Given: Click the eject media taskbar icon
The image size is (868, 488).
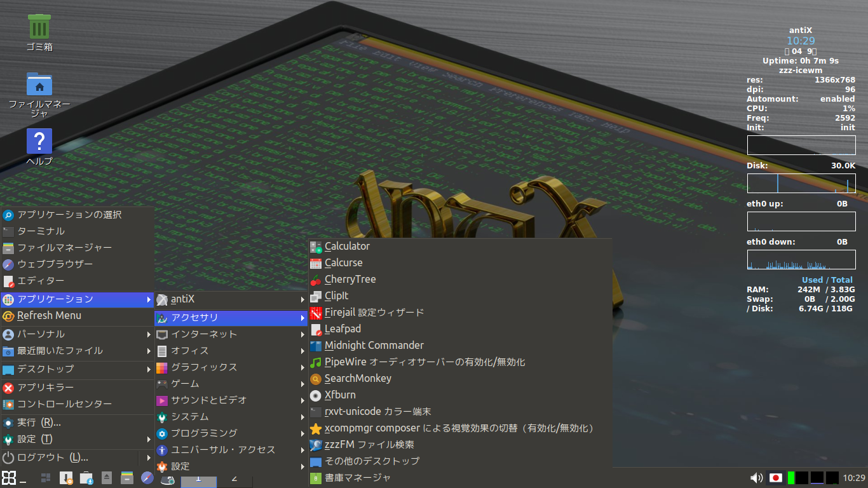Looking at the screenshot, I should 107,478.
